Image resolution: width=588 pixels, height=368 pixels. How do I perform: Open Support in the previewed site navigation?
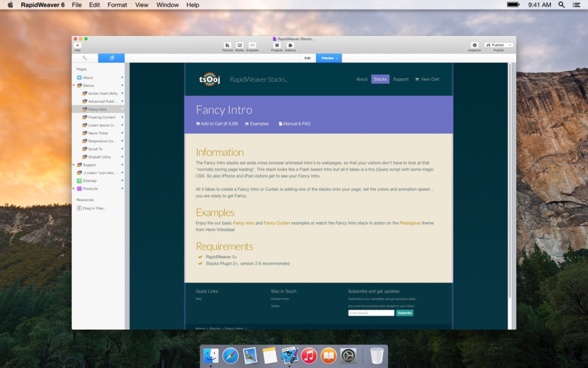(401, 79)
